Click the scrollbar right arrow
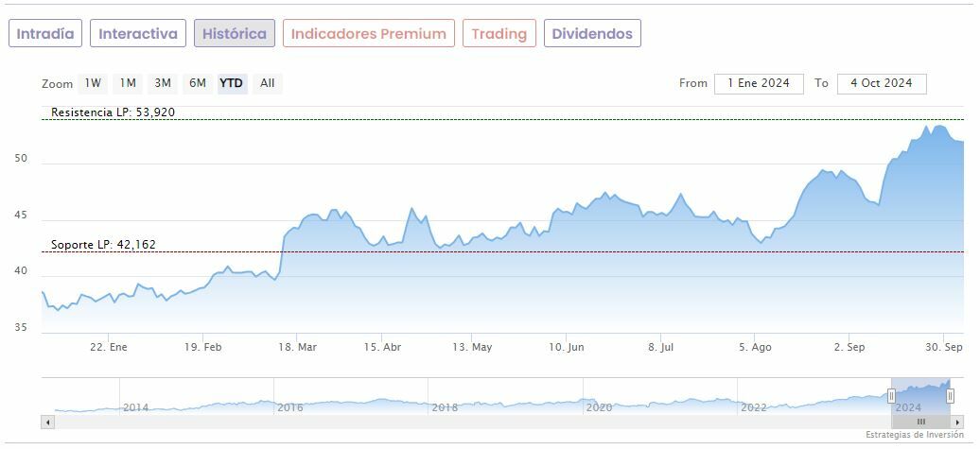This screenshot has width=980, height=449. point(957,422)
